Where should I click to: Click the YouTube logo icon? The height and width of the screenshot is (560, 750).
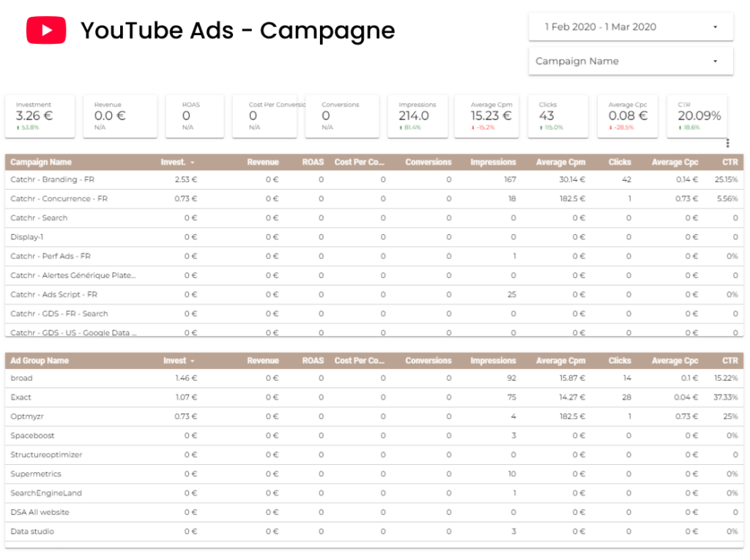[x=46, y=31]
